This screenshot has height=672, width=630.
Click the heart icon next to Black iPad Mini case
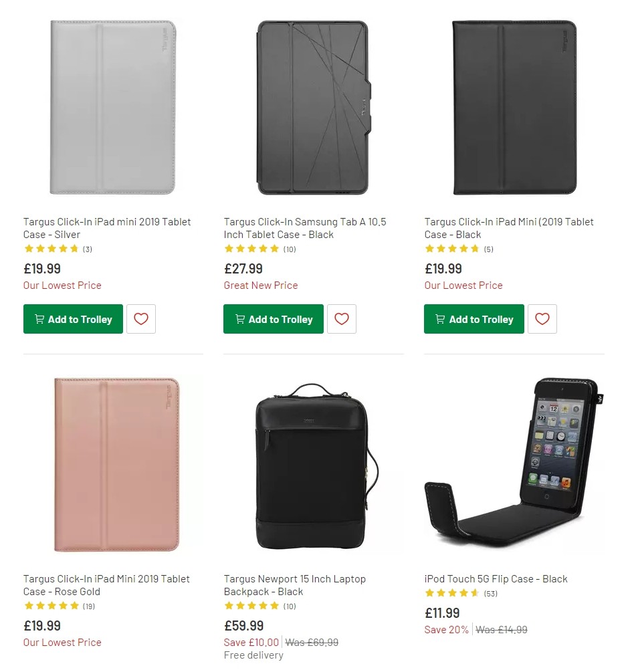point(542,319)
